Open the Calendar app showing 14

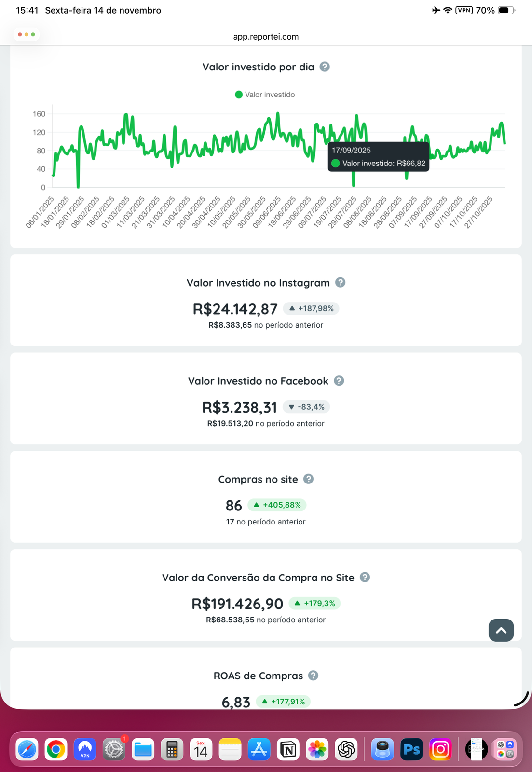[201, 749]
